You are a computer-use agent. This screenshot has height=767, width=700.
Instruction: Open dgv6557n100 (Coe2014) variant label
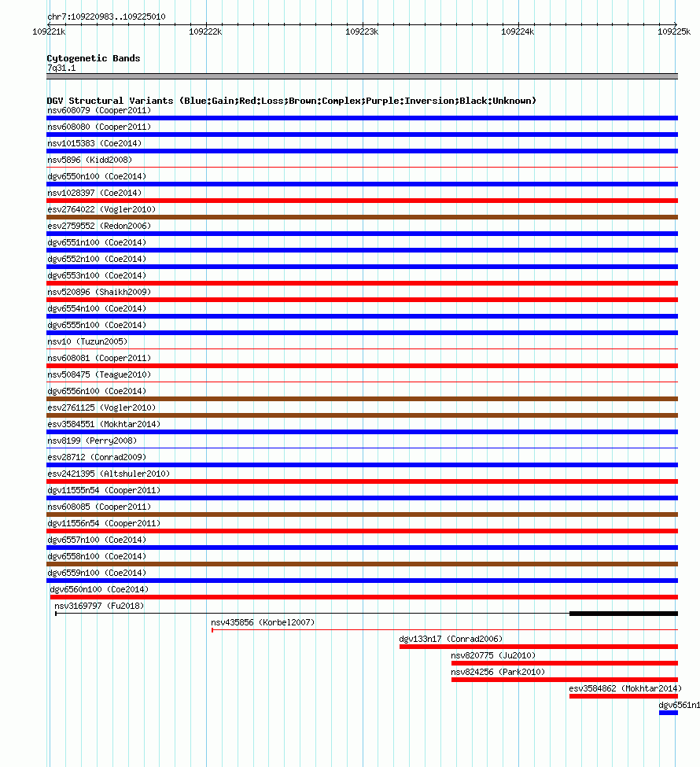point(97,540)
